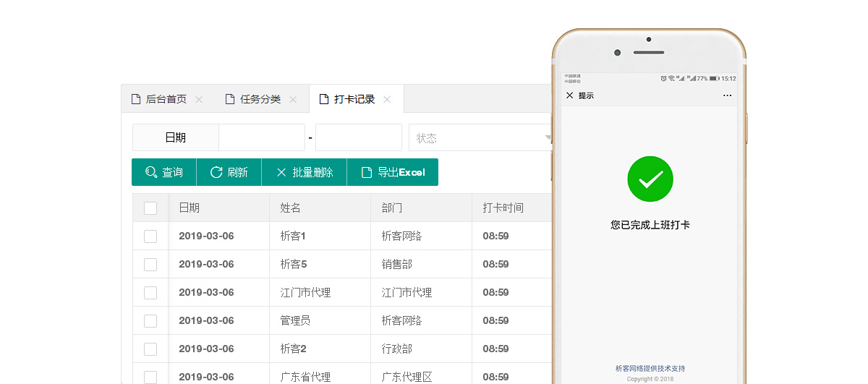The image size is (868, 384).
Task: Click the 导出Excel button
Action: 393,172
